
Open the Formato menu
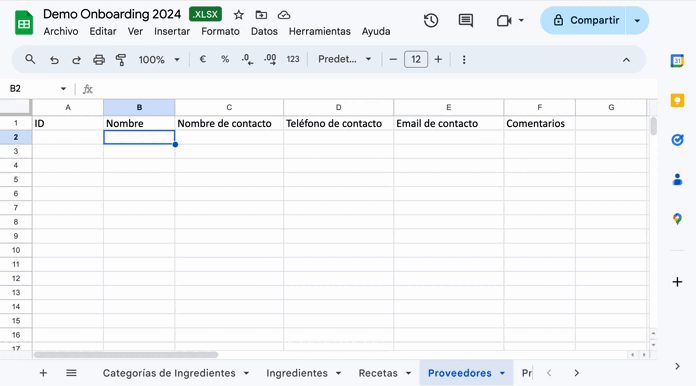tap(220, 31)
